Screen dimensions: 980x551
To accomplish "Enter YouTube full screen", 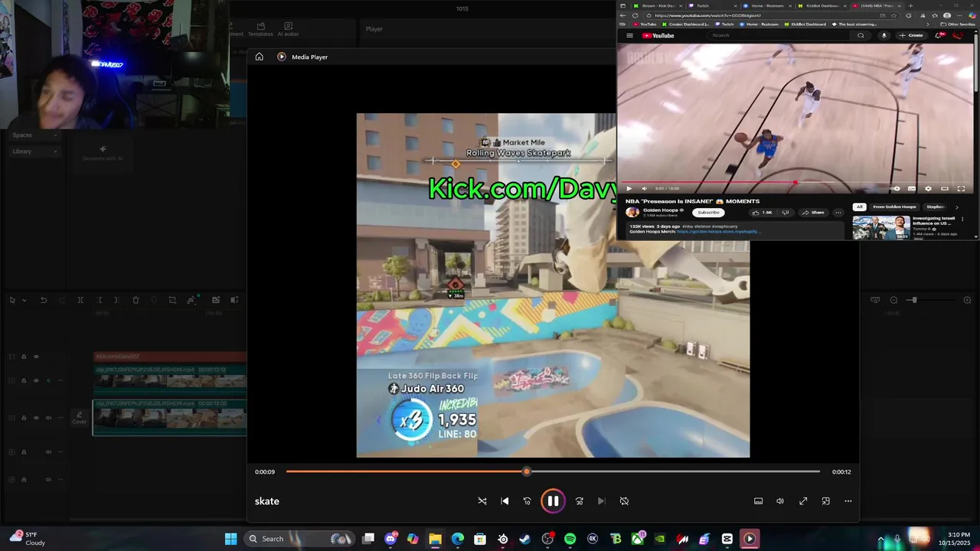I will [x=962, y=188].
